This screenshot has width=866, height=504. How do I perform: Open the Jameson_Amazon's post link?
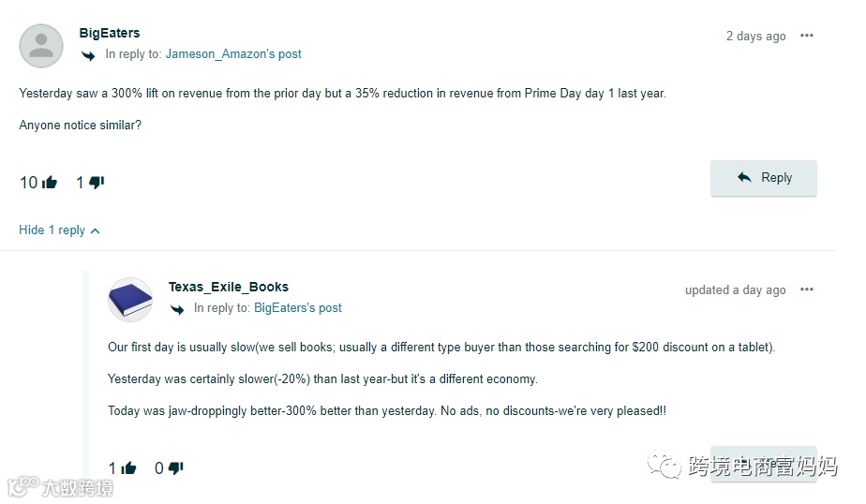point(233,54)
